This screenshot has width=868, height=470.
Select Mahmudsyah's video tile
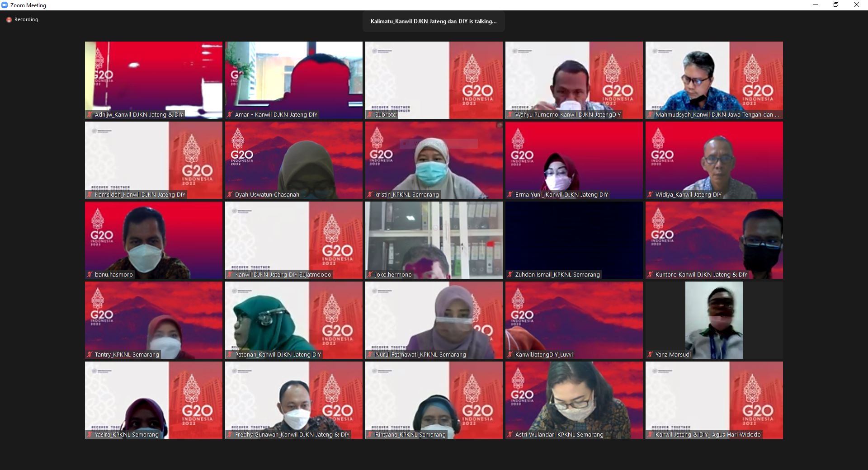click(x=714, y=77)
